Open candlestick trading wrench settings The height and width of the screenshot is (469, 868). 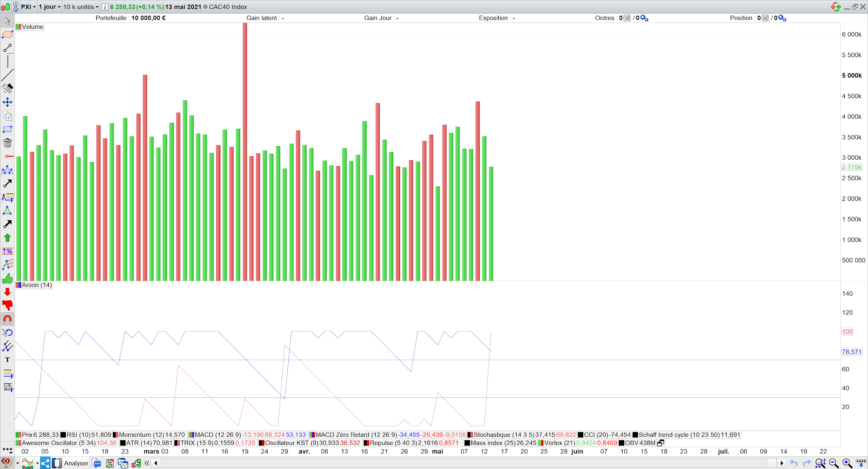[136, 463]
